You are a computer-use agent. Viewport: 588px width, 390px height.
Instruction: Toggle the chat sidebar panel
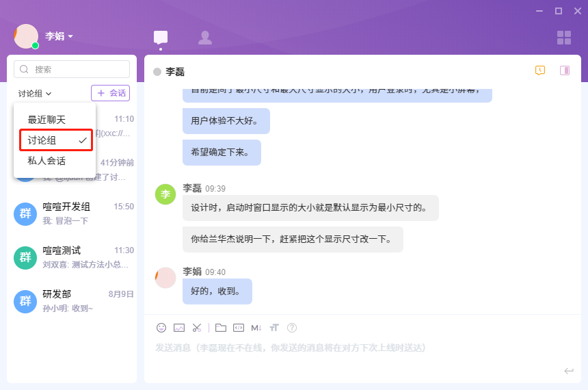(x=565, y=70)
